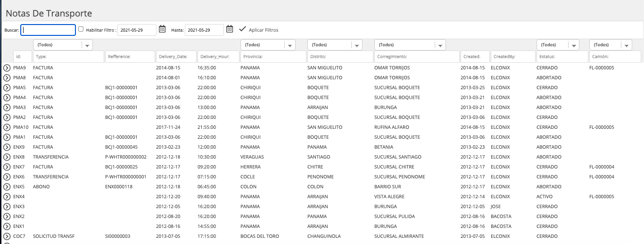The width and height of the screenshot is (644, 244).
Task: Open the calendar picker for the start date
Action: click(162, 29)
